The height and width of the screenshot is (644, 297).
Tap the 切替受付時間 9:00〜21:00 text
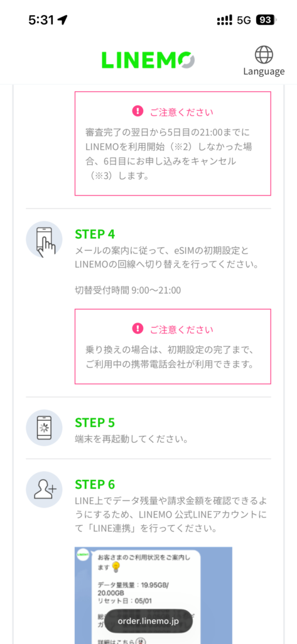pos(128,291)
